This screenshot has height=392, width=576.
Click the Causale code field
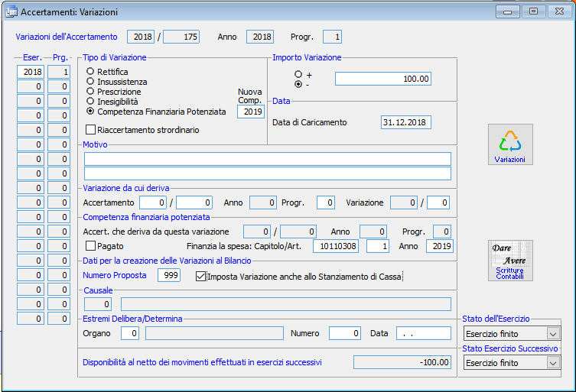tap(98, 304)
